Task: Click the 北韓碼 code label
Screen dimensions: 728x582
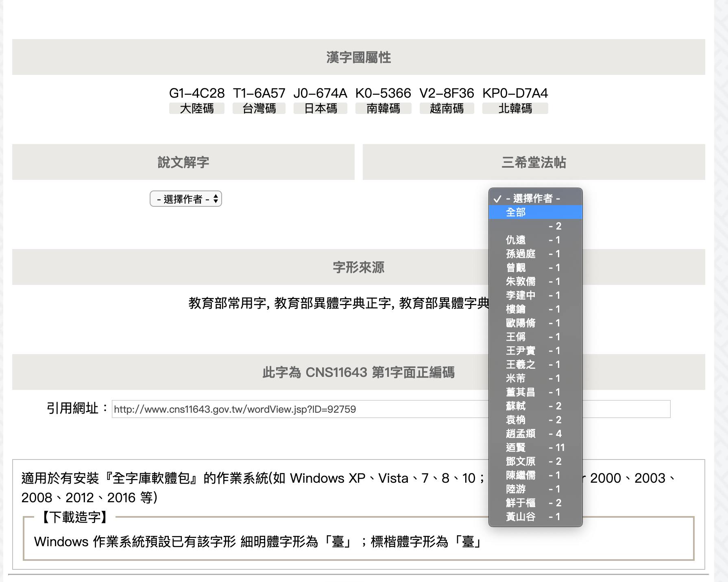Action: [x=514, y=108]
